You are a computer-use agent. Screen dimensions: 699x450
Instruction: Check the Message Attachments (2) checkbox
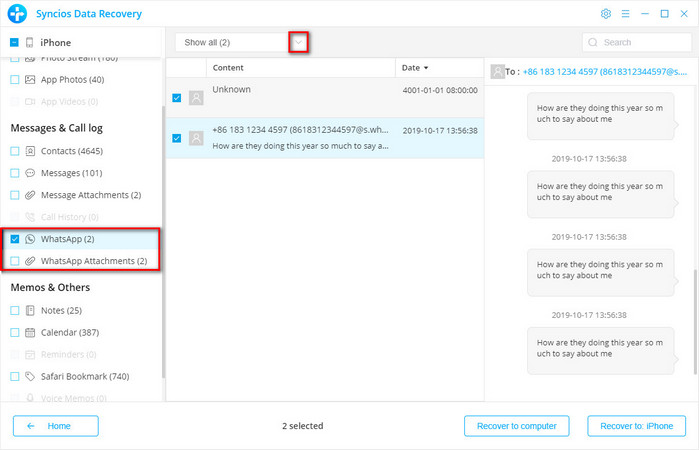click(15, 195)
